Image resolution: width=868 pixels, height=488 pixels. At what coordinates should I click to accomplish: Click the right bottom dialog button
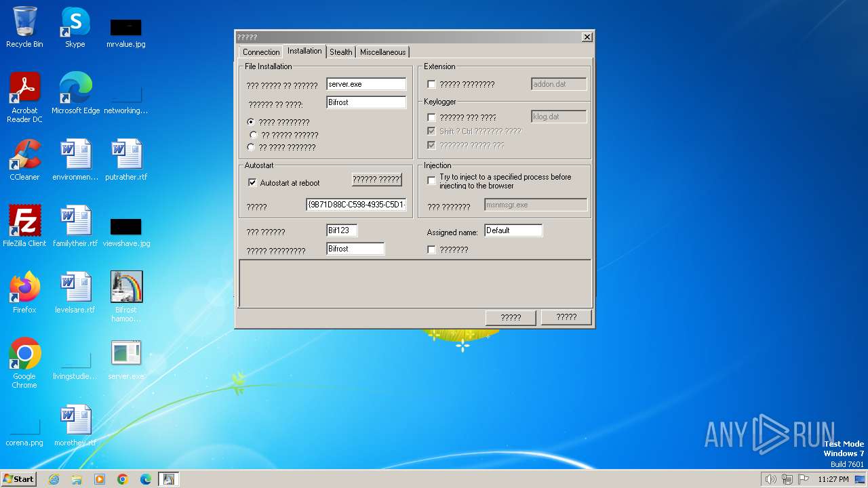click(x=566, y=317)
